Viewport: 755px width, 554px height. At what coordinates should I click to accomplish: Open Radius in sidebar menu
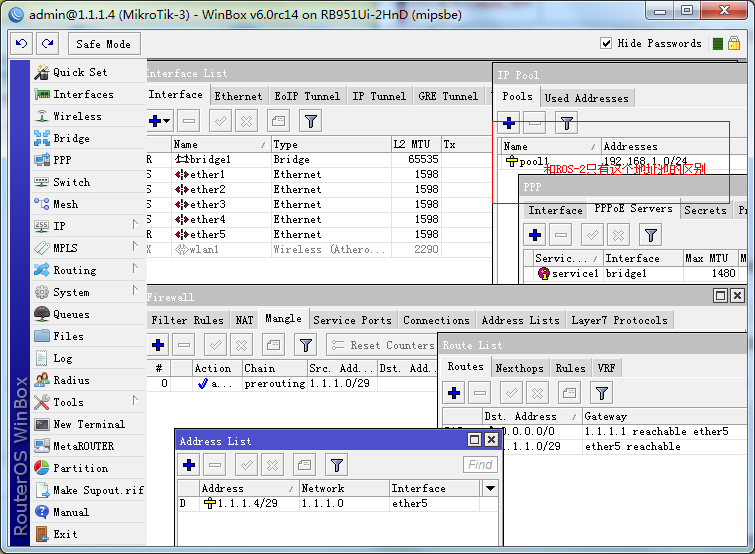[x=89, y=380]
